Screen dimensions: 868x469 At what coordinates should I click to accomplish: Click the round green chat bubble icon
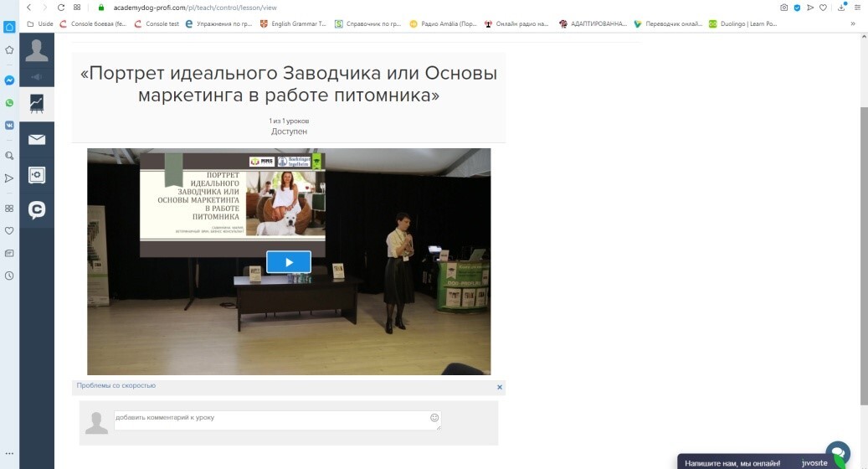(x=838, y=452)
